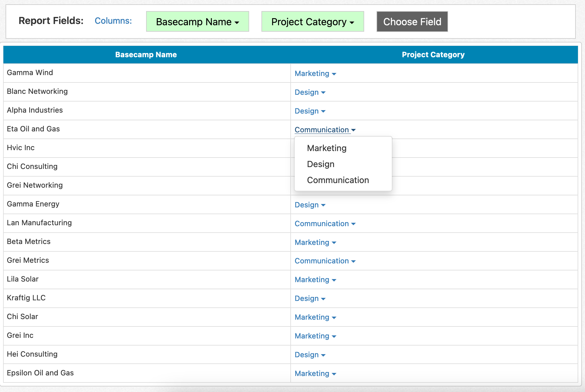Click the Choose Field button
Screen dimensions: 585x392
412,22
